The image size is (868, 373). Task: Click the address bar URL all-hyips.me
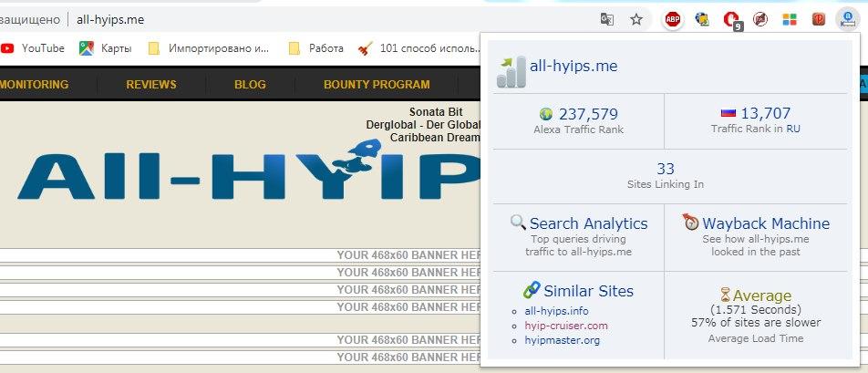tap(110, 20)
